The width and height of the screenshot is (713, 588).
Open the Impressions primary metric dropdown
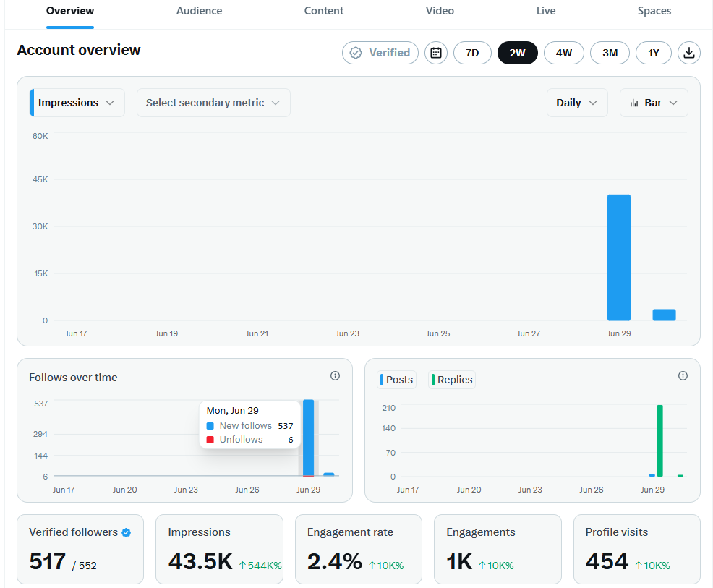point(77,103)
